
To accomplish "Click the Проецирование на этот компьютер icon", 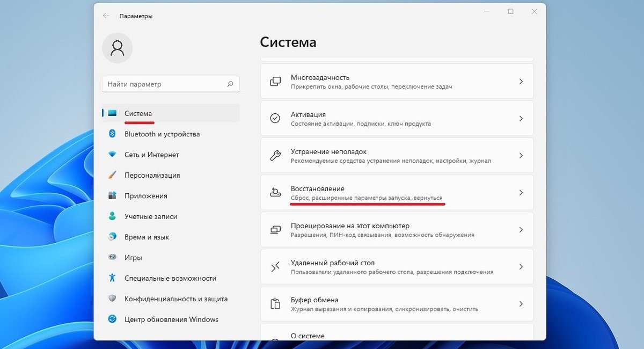I will coord(275,230).
